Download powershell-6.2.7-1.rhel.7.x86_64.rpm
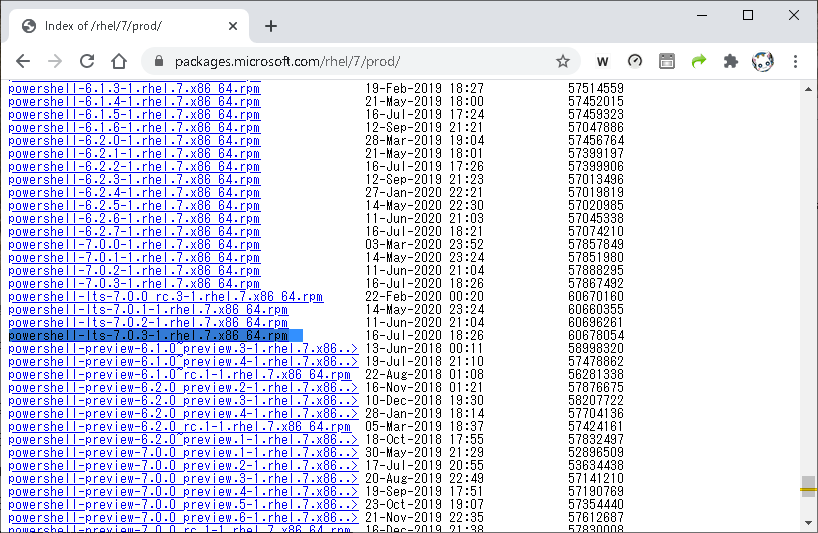The image size is (818, 533). tap(134, 232)
